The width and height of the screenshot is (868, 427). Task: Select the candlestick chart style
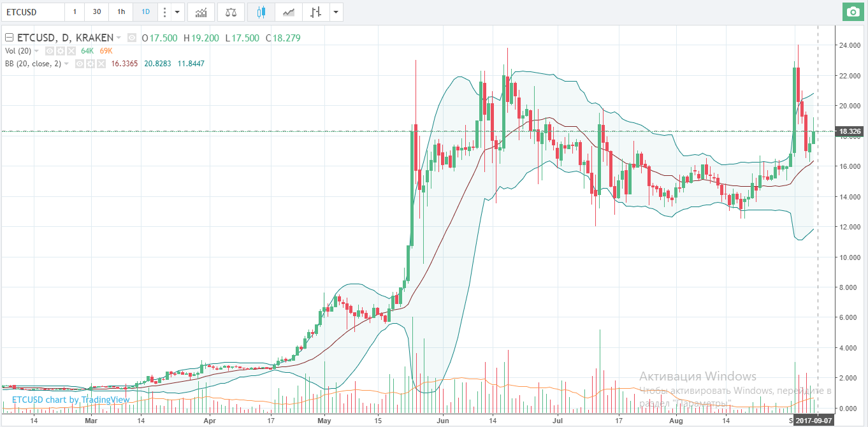(260, 12)
